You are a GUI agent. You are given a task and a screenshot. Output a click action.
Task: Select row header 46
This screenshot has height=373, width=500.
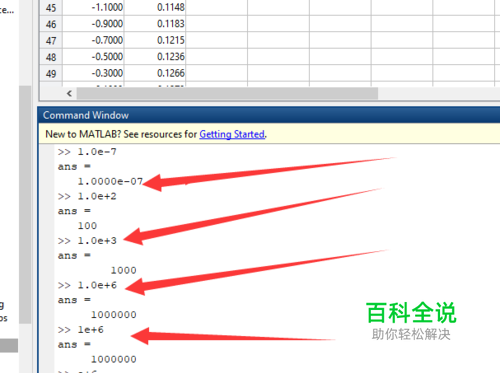tap(51, 24)
